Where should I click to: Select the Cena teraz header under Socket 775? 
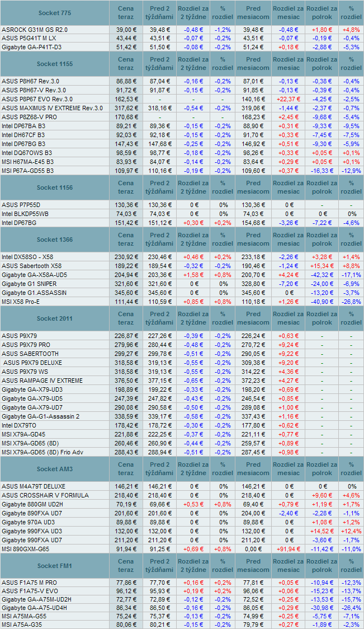[x=126, y=13]
